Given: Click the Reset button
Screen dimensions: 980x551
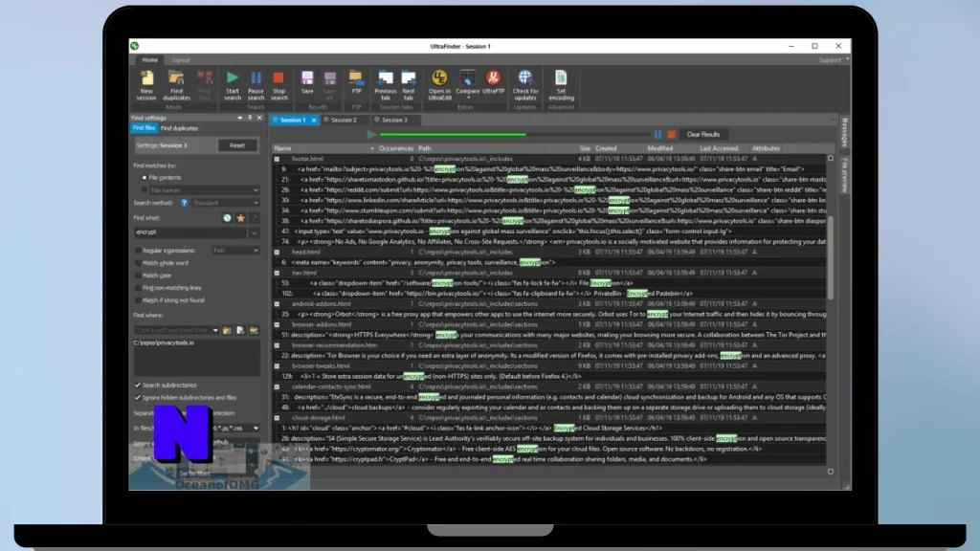Looking at the screenshot, I should [237, 145].
